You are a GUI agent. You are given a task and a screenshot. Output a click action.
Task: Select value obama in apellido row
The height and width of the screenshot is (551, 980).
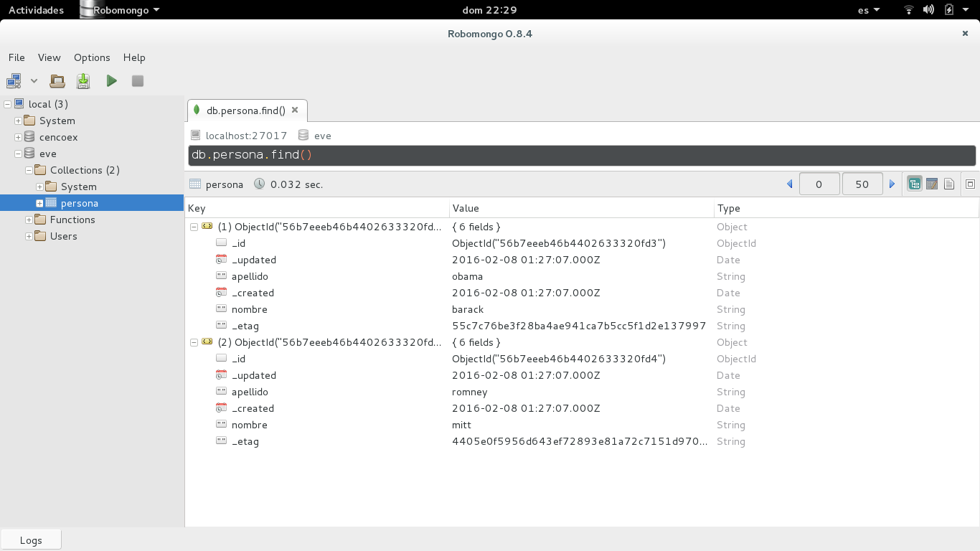point(467,276)
